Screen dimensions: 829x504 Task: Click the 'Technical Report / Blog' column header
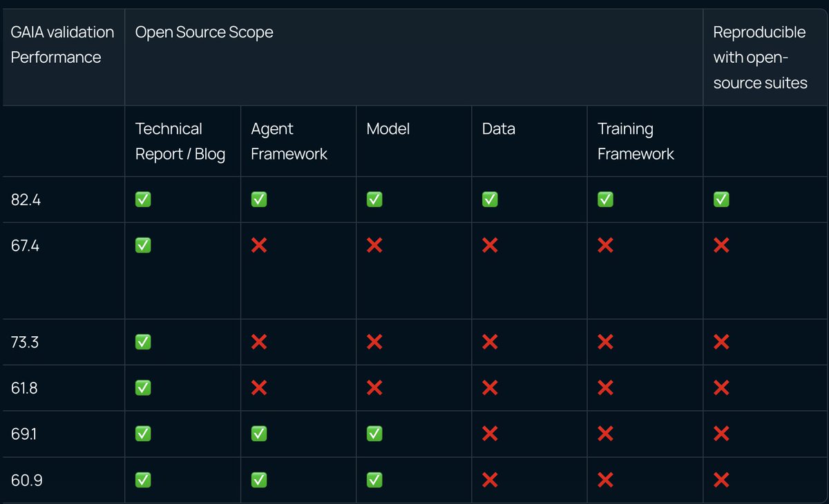click(x=182, y=141)
